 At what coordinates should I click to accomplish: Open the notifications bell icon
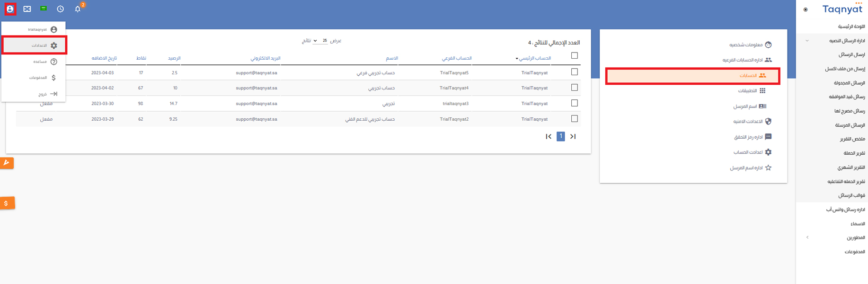78,9
